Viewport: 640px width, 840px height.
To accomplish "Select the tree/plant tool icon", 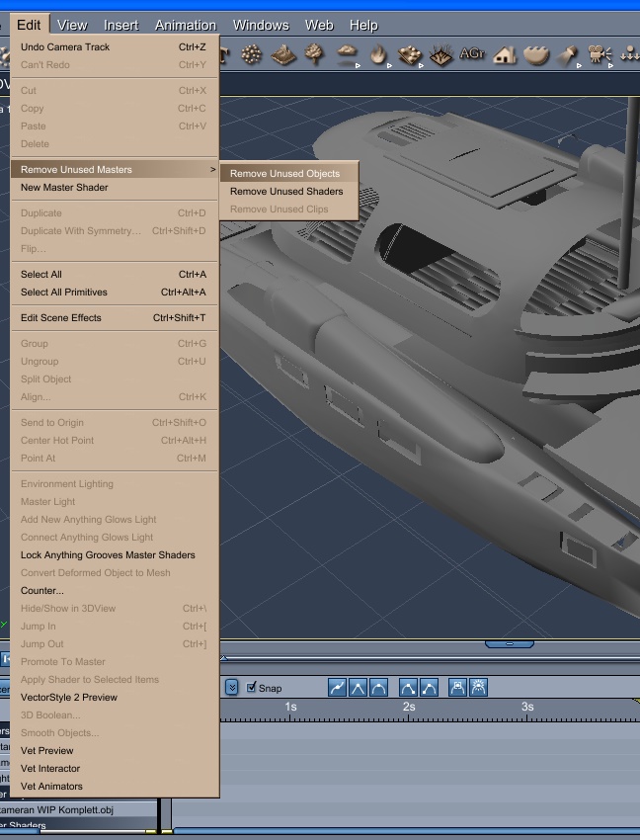I will click(314, 55).
